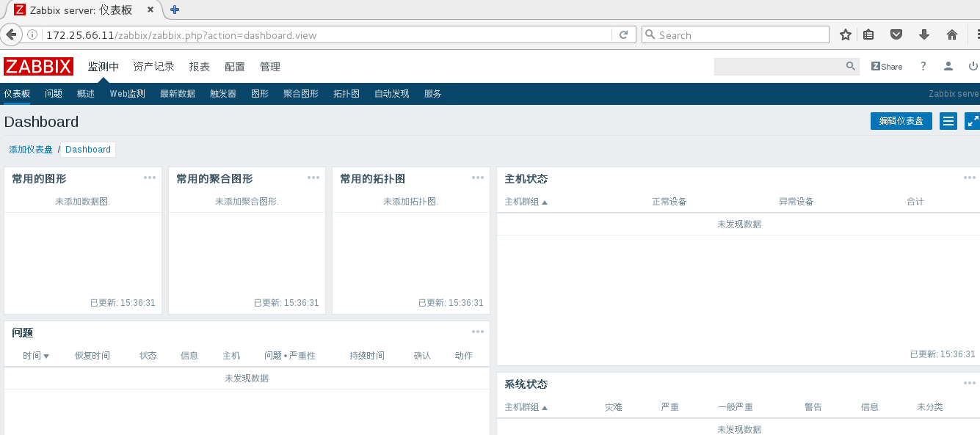Select the 概述 submenu tab
This screenshot has width=980, height=435.
pos(86,94)
